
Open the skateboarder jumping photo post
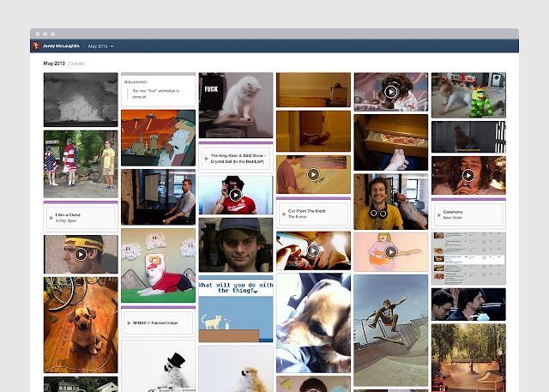click(391, 330)
